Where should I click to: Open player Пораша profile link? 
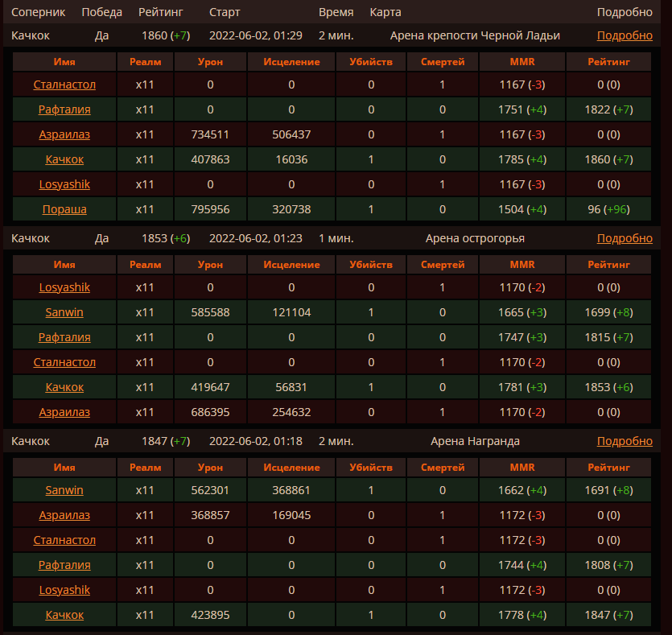click(64, 209)
